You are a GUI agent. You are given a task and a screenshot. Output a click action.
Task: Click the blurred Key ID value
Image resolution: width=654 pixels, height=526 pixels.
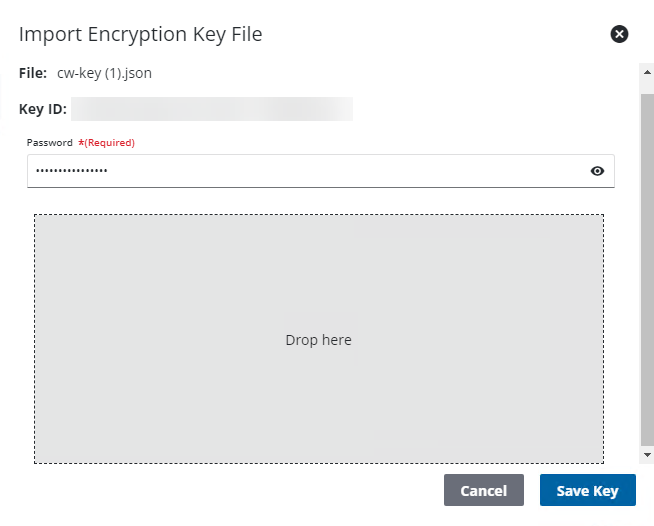(212, 108)
